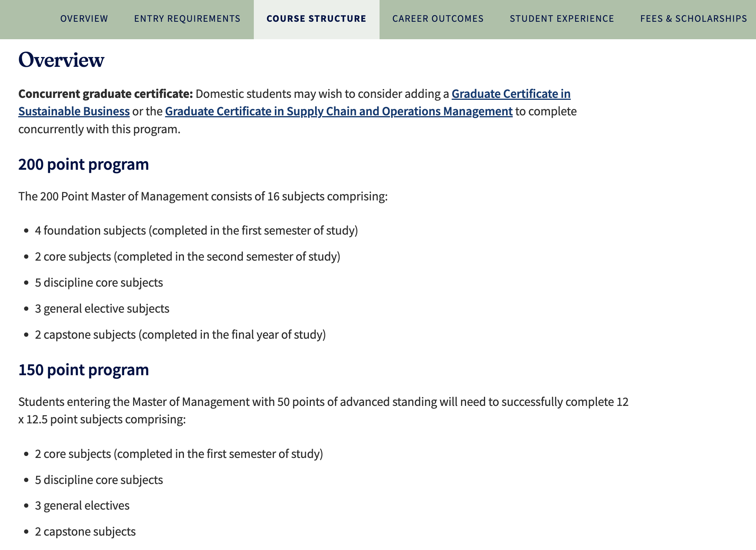Viewport: 756px width, 550px height.
Task: Click the 150 point program heading
Action: coord(83,370)
